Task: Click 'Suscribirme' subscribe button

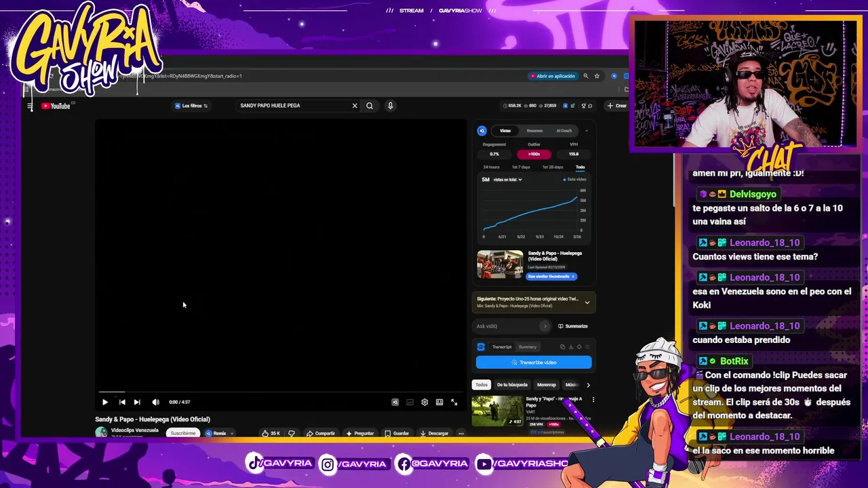Action: click(183, 433)
